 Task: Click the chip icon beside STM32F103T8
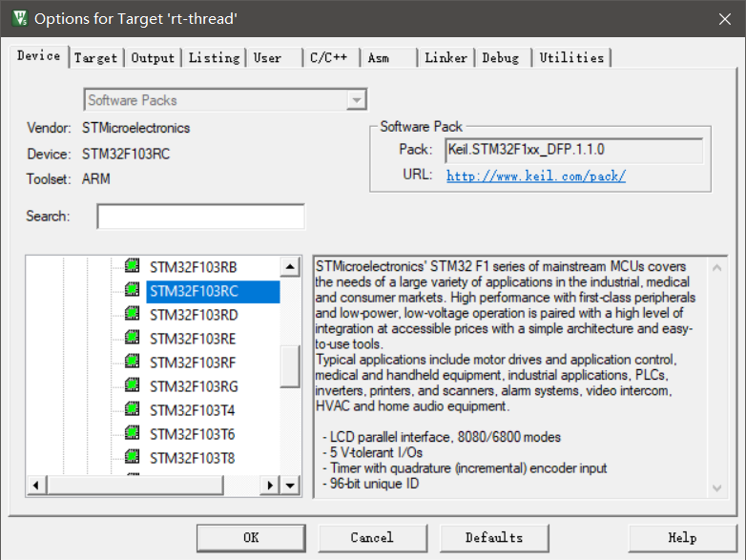click(x=133, y=456)
